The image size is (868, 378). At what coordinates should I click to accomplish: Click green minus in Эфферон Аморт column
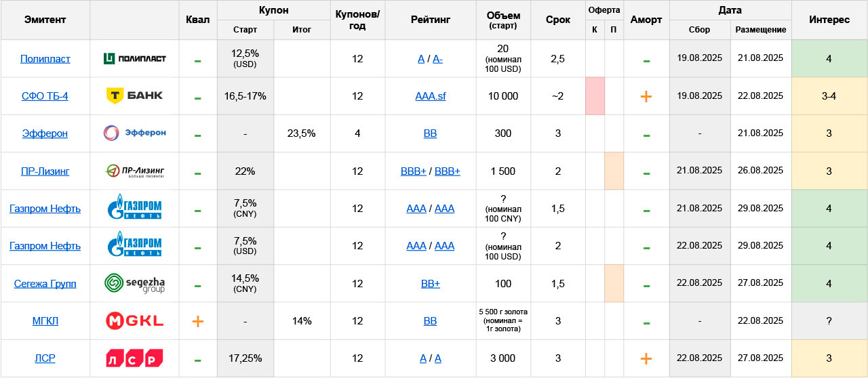pyautogui.click(x=646, y=135)
